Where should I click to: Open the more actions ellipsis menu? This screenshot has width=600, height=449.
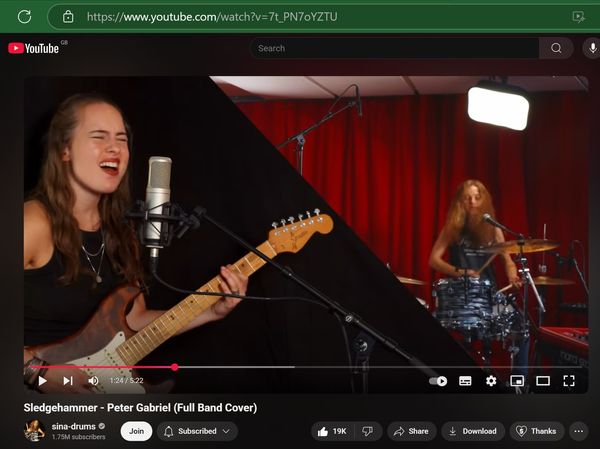click(579, 431)
